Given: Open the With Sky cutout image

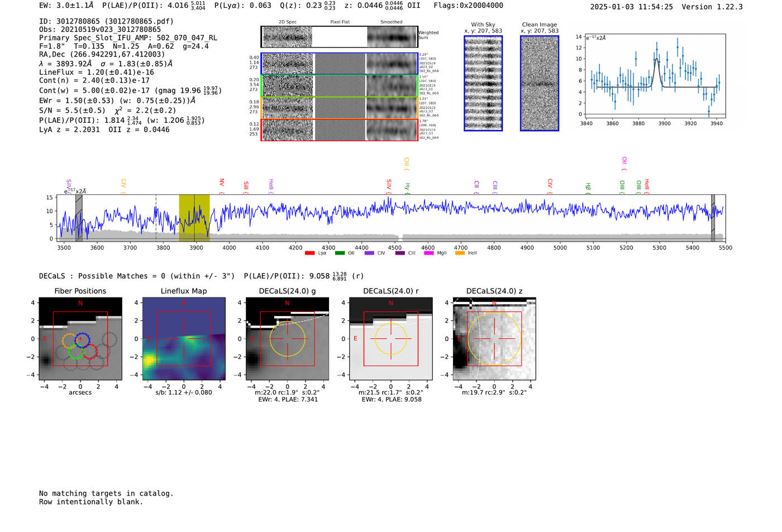Looking at the screenshot, I should [483, 83].
